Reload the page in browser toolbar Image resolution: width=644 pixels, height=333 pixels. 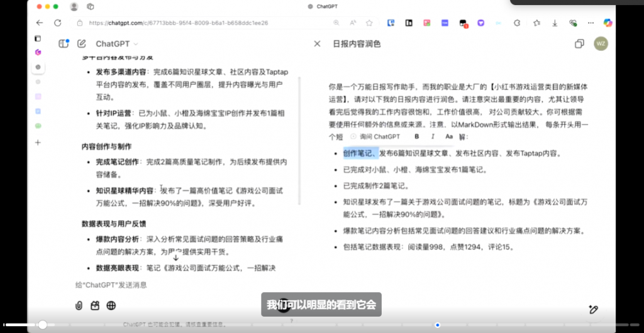tap(58, 23)
